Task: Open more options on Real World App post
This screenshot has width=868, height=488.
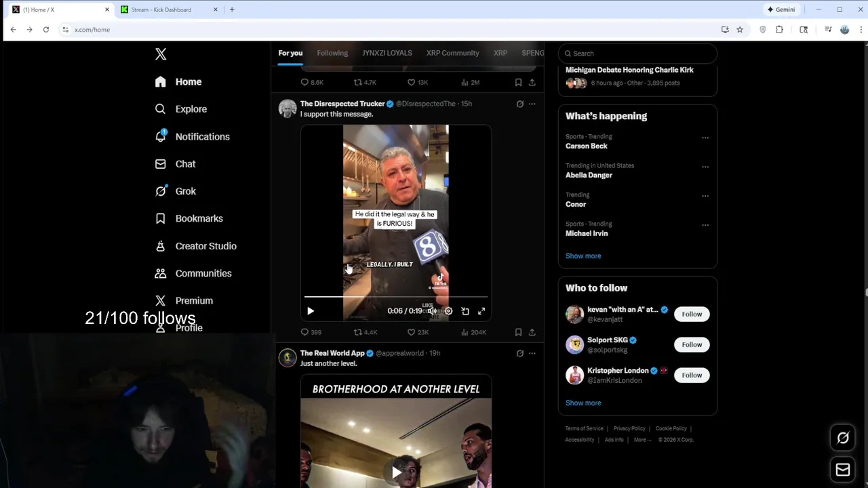Action: (x=532, y=353)
